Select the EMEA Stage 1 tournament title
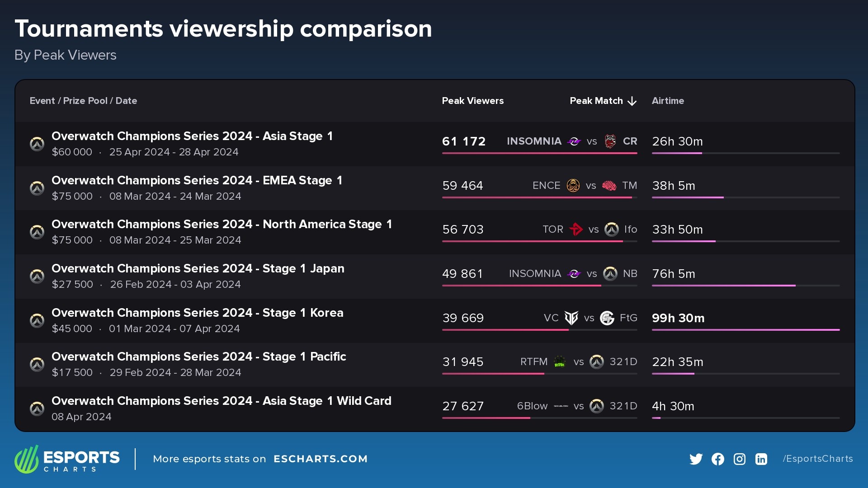The width and height of the screenshot is (868, 488). click(197, 180)
